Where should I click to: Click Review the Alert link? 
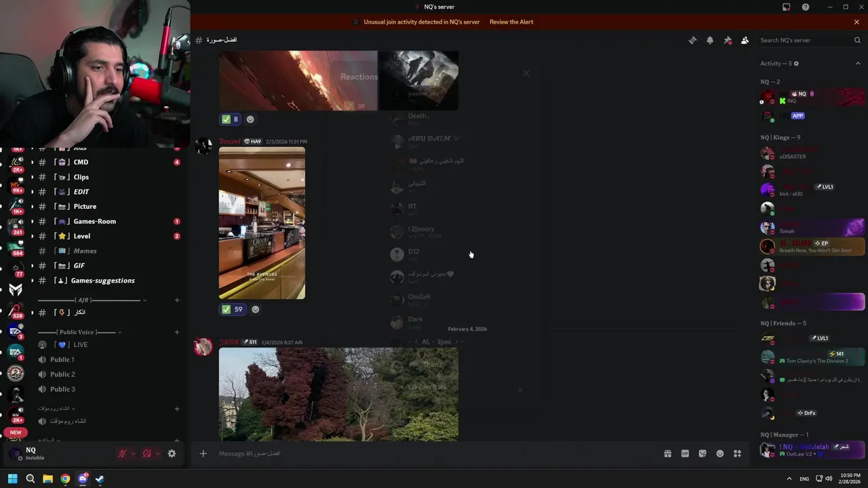[x=511, y=22]
